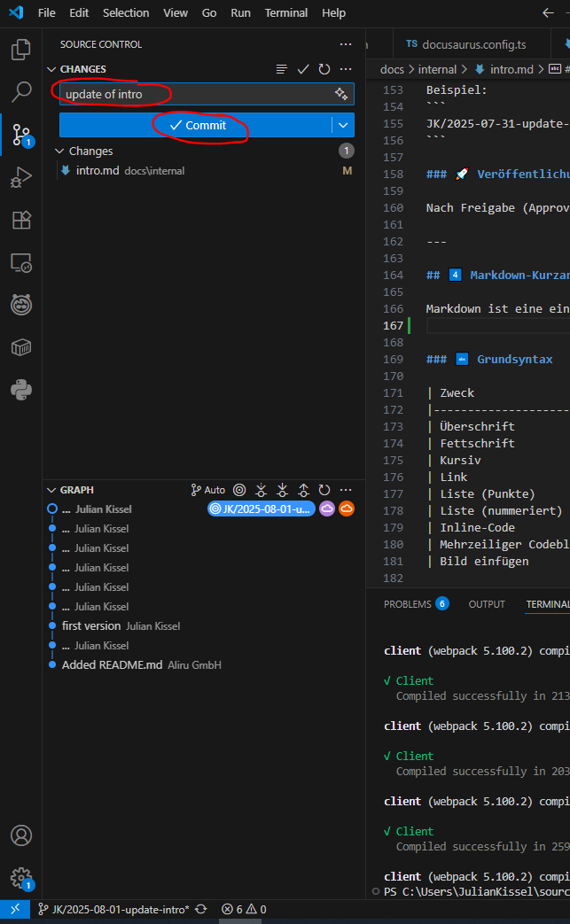570x924 pixels.
Task: Open the Run and Debug view
Action: point(21,177)
